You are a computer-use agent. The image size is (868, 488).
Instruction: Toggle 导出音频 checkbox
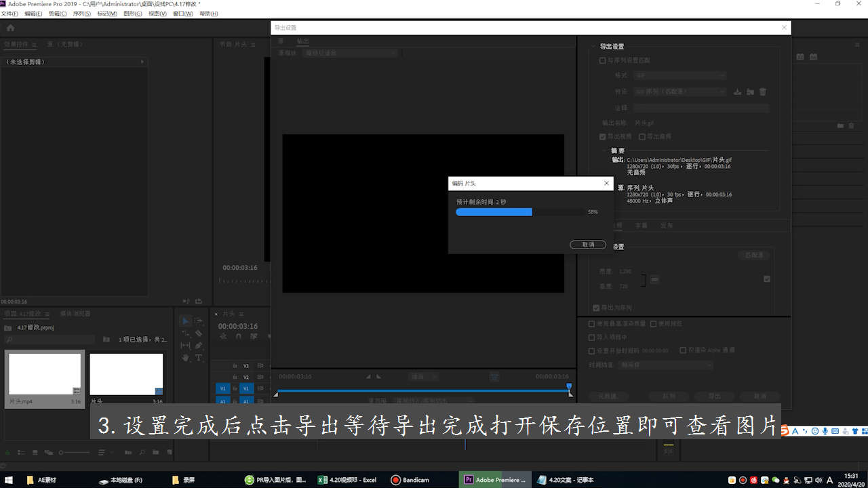pos(642,136)
